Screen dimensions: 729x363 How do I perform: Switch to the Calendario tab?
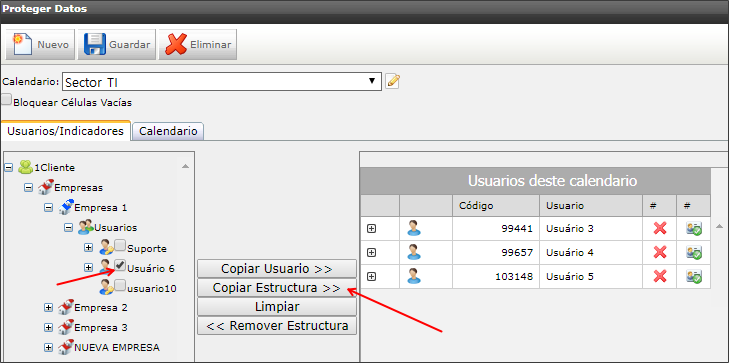point(168,131)
